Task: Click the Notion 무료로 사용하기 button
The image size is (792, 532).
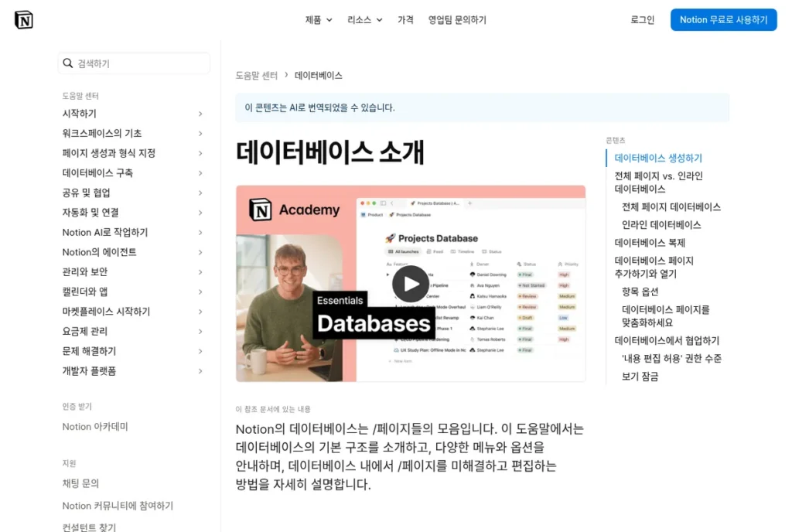Action: [x=723, y=19]
